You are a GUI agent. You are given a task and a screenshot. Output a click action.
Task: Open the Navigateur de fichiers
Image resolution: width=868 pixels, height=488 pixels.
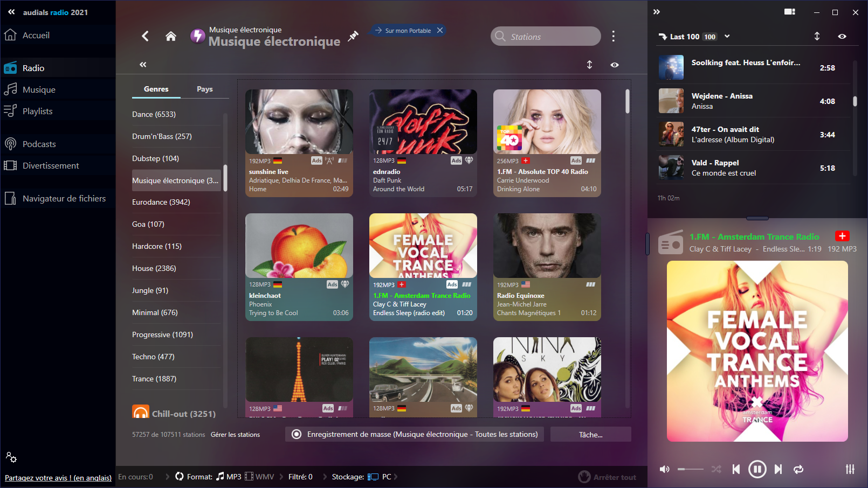[x=64, y=198]
